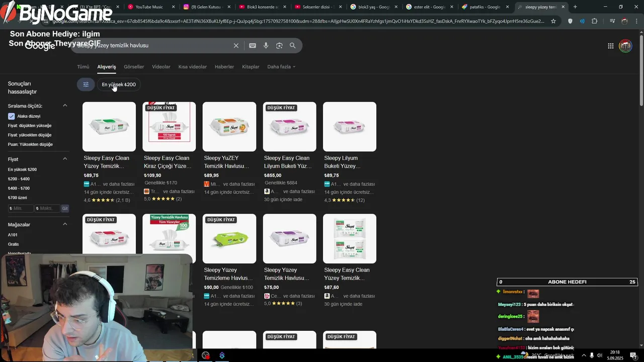Search by image using the Lens icon

click(279, 45)
